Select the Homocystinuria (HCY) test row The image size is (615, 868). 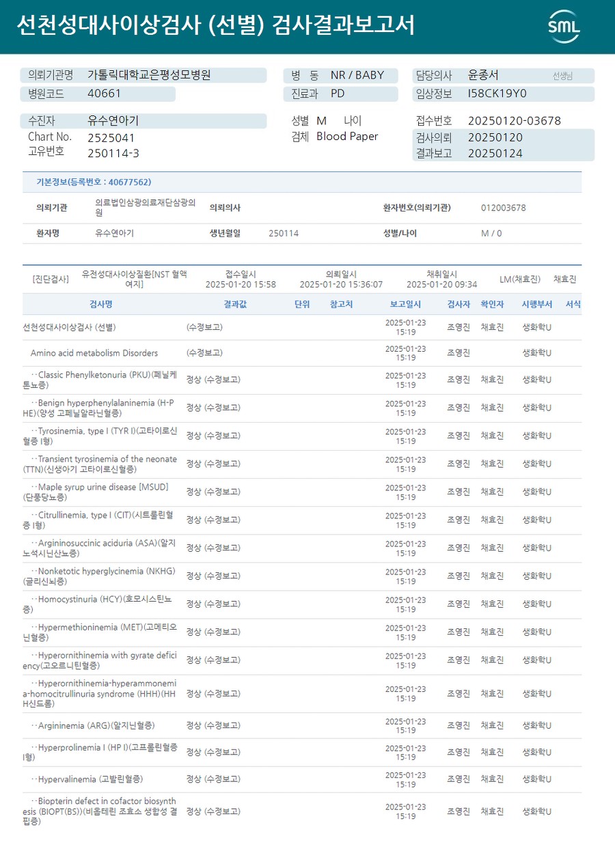[302, 604]
